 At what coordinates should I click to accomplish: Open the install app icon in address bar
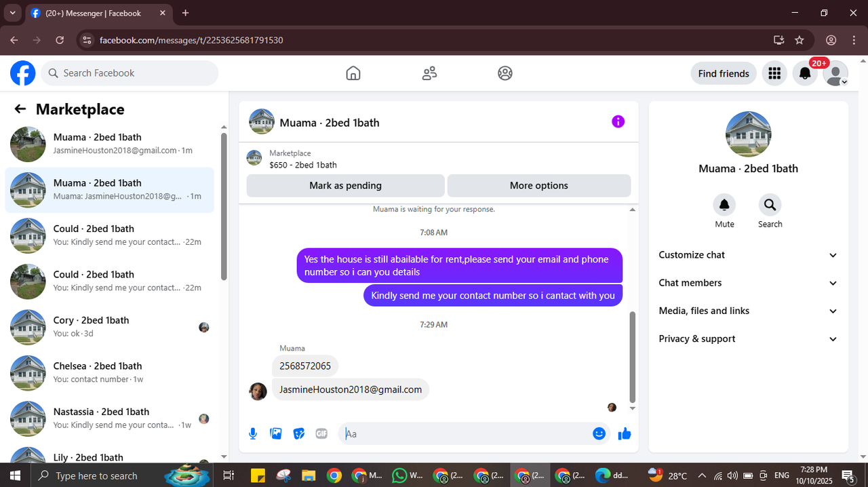pyautogui.click(x=778, y=40)
